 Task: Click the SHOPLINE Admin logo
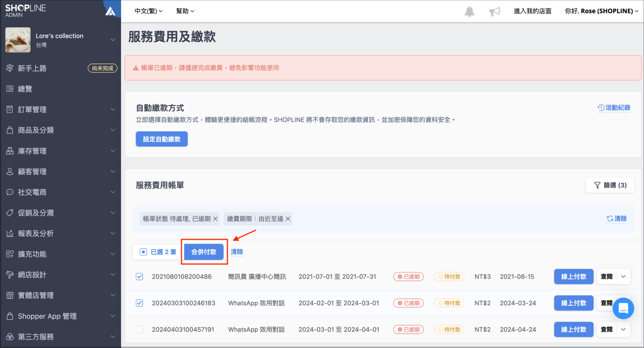point(25,10)
